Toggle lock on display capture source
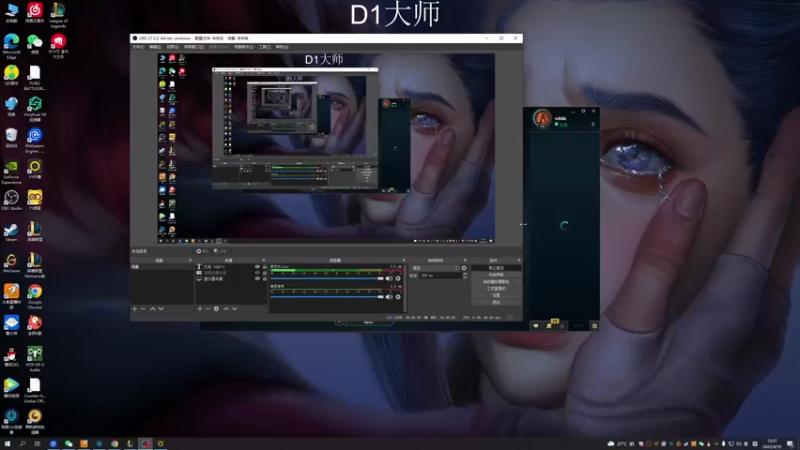 tap(264, 279)
